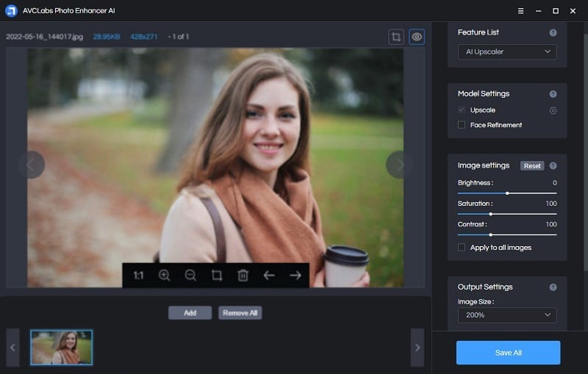Show the previous image with left arrow circle
This screenshot has width=588, height=374.
(x=31, y=165)
